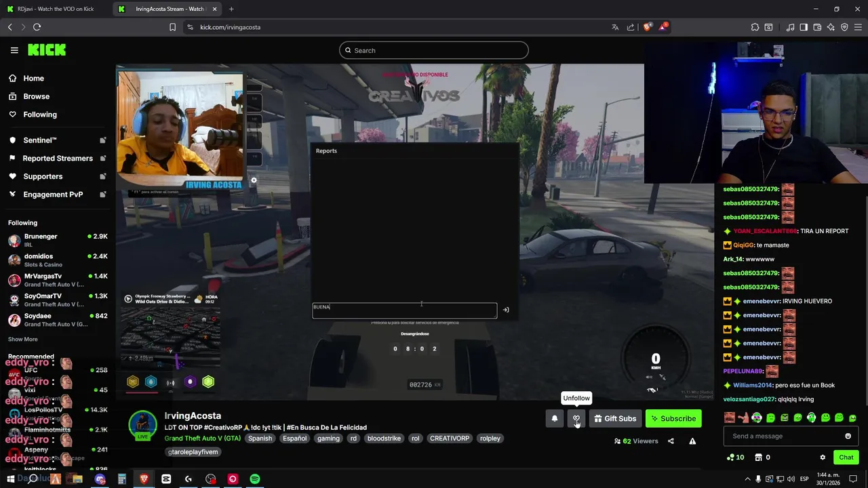Click the green Chat send button
This screenshot has width=868, height=488.
point(846,457)
